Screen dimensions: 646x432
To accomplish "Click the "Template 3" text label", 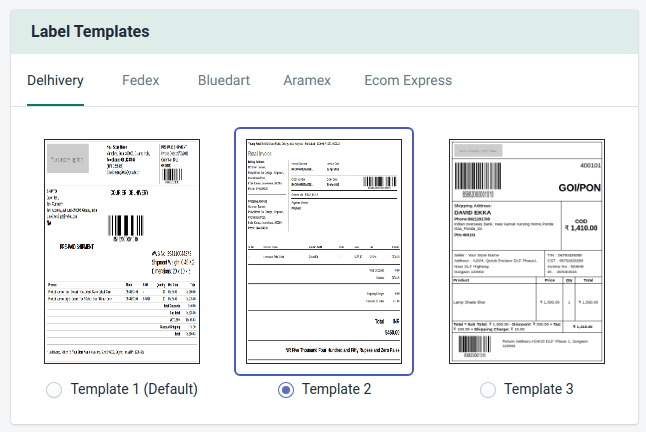I will [x=538, y=389].
